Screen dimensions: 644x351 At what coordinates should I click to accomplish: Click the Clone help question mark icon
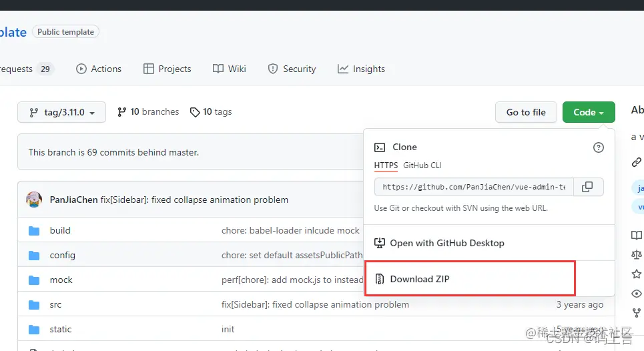(599, 147)
